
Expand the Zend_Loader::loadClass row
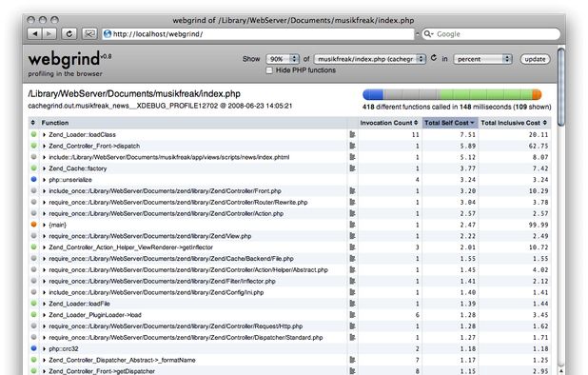(45, 134)
